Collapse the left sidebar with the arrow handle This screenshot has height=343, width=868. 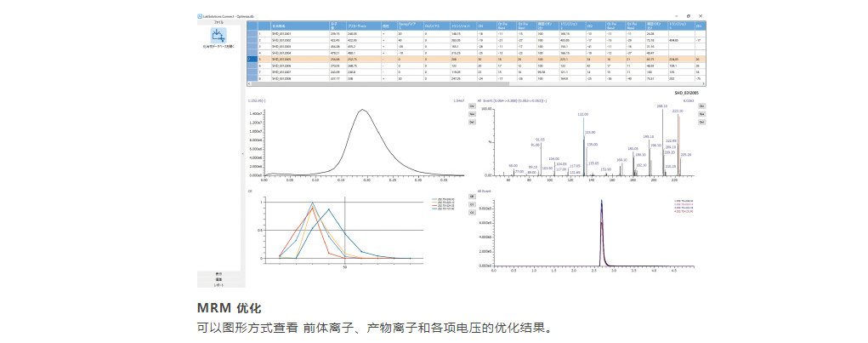pyautogui.click(x=243, y=154)
